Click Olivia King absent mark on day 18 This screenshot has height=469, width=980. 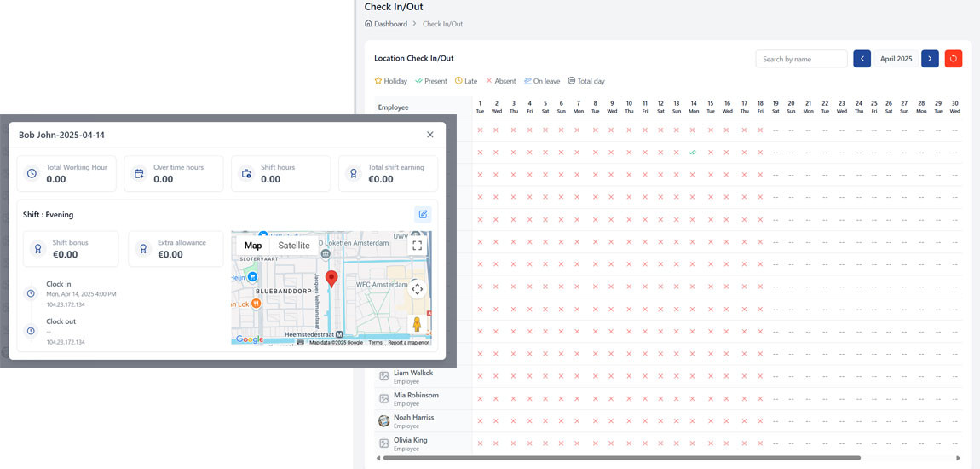tap(761, 443)
